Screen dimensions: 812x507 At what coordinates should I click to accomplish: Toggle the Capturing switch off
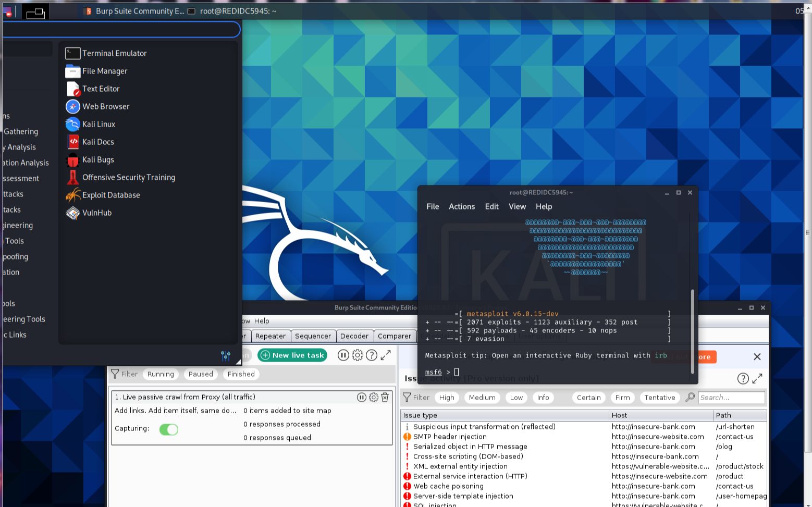[x=169, y=429]
